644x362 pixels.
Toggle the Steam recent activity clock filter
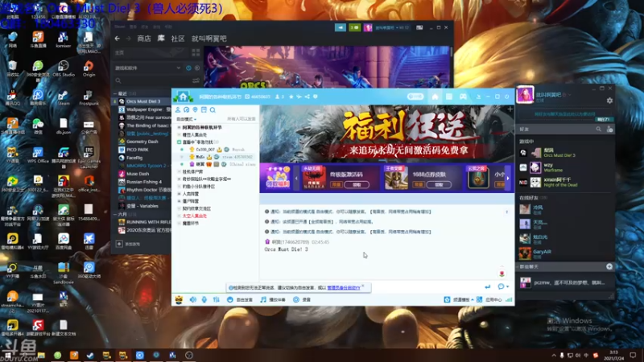point(188,68)
